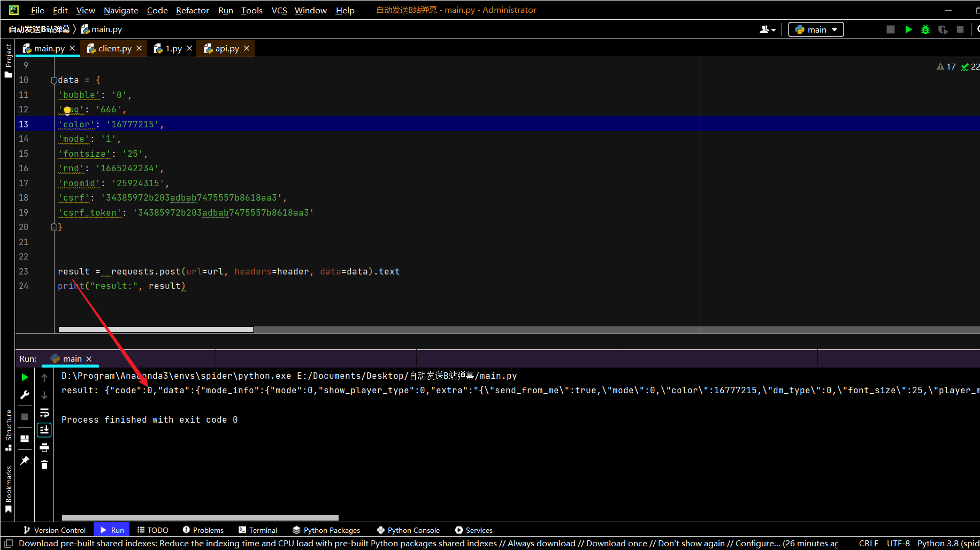Click the shared indexes notification message
The height and width of the screenshot is (550, 980).
(x=428, y=543)
